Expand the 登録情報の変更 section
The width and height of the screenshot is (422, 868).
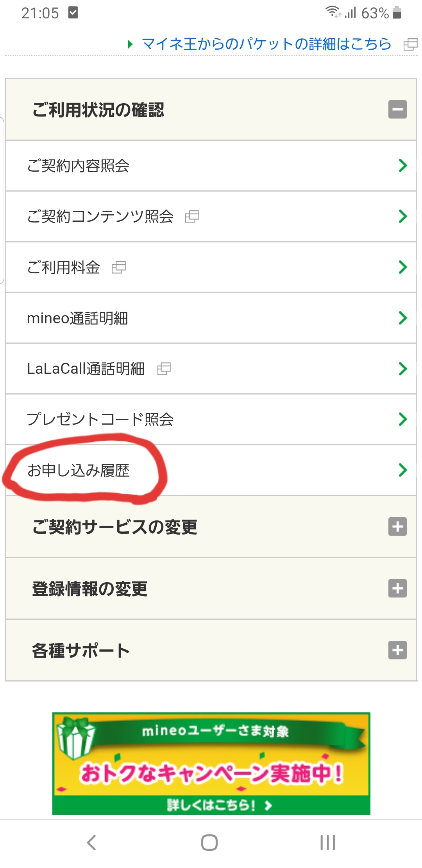(397, 588)
